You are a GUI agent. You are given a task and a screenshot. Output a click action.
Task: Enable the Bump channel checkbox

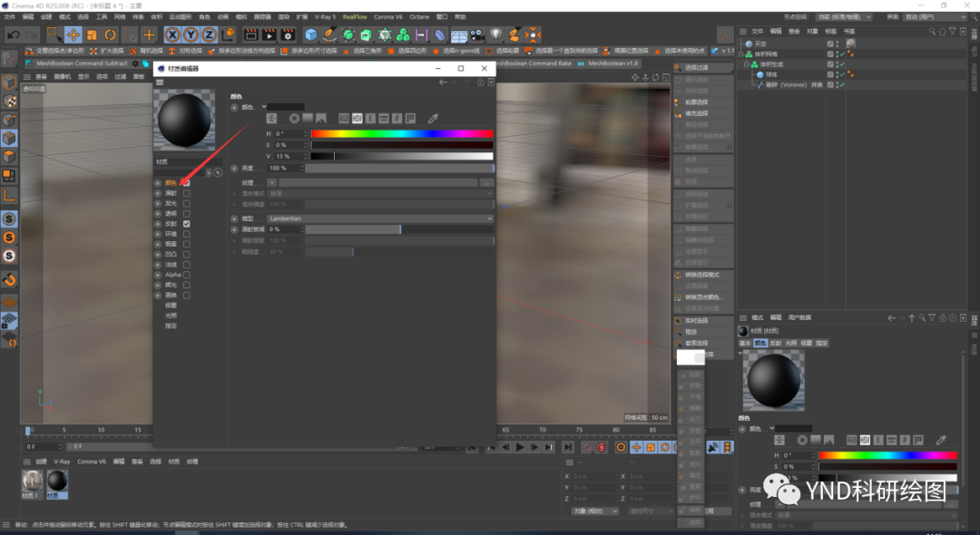[x=187, y=254]
